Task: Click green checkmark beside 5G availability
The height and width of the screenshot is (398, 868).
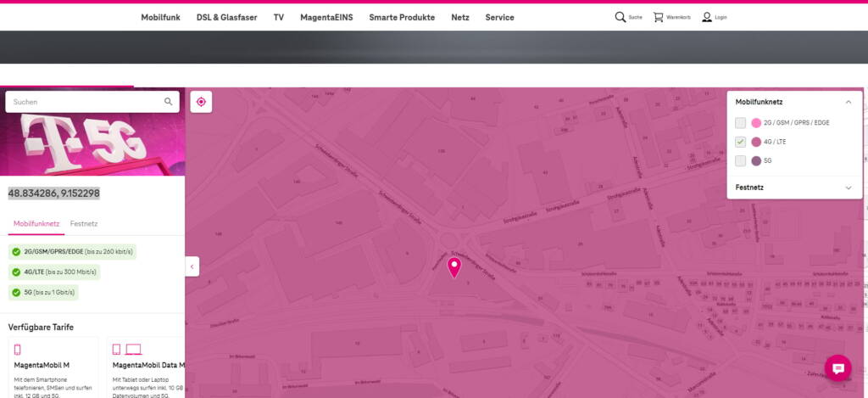Action: (x=16, y=292)
